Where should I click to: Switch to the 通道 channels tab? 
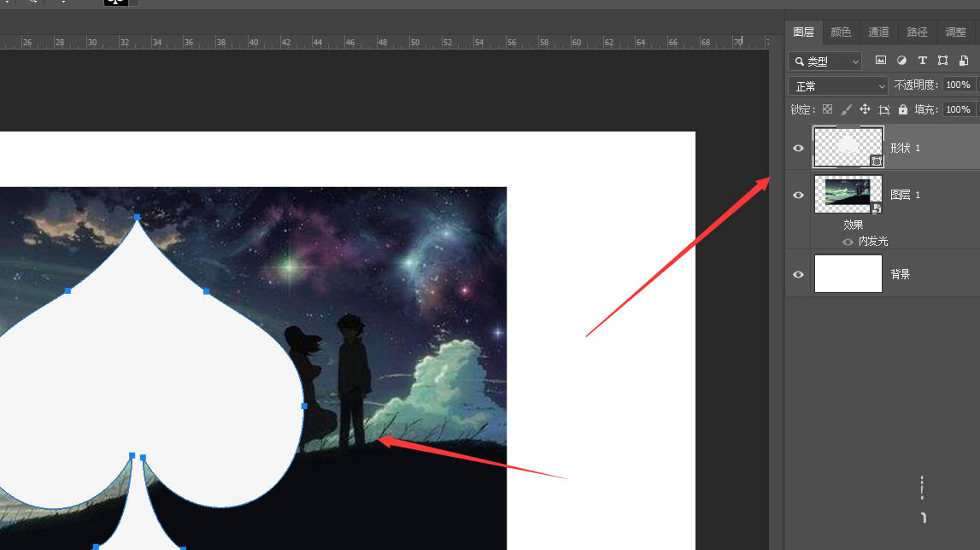(x=878, y=32)
